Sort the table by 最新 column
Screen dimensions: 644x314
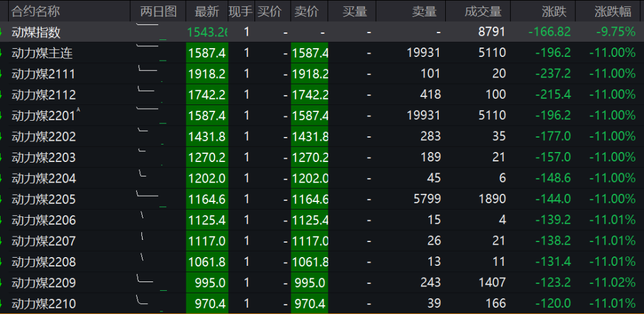(x=207, y=11)
